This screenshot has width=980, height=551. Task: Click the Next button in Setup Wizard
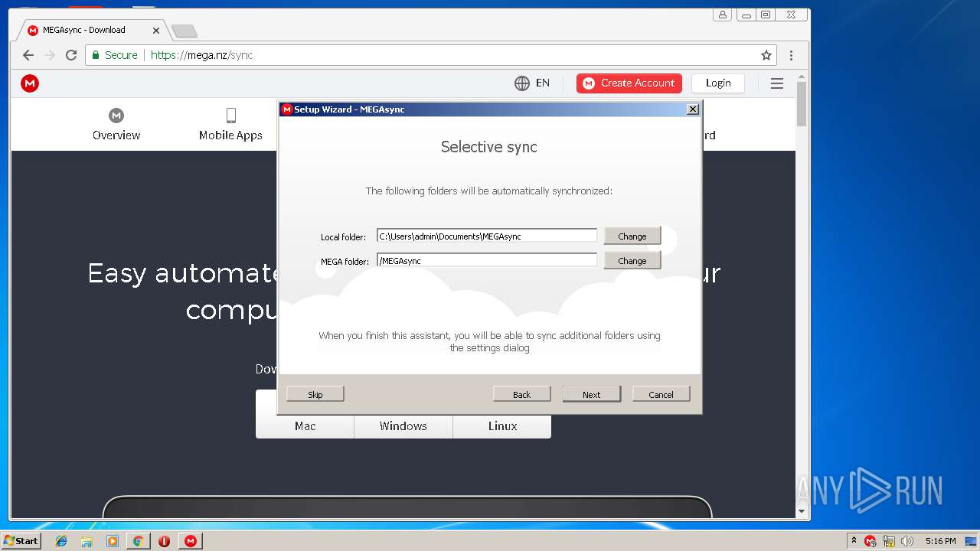pos(591,394)
